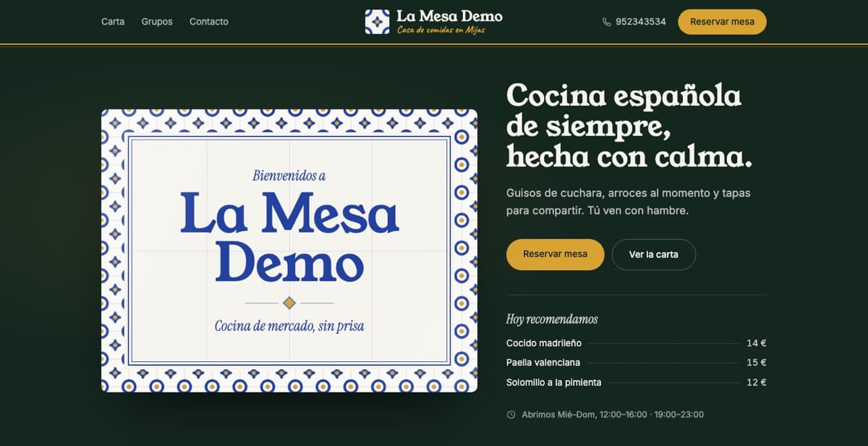Viewport: 868px width, 446px height.
Task: Select Solomillo a la pimienta item
Action: coord(554,382)
